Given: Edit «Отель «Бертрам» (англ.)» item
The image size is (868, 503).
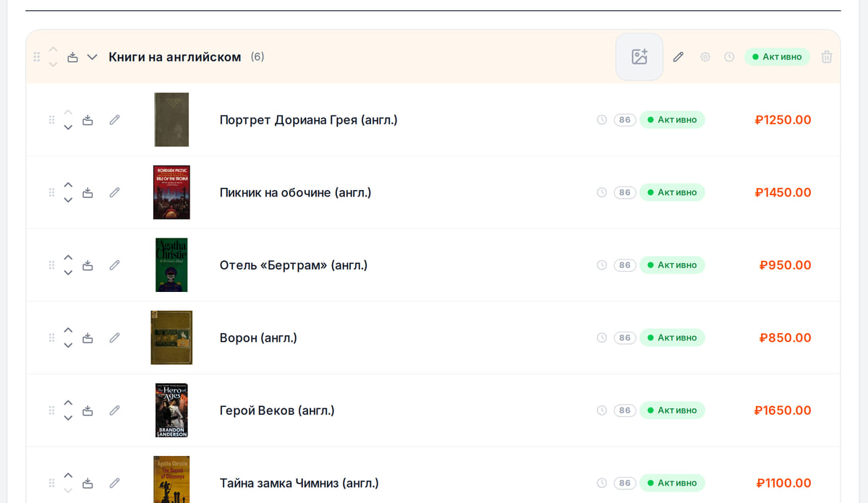Looking at the screenshot, I should tap(114, 265).
